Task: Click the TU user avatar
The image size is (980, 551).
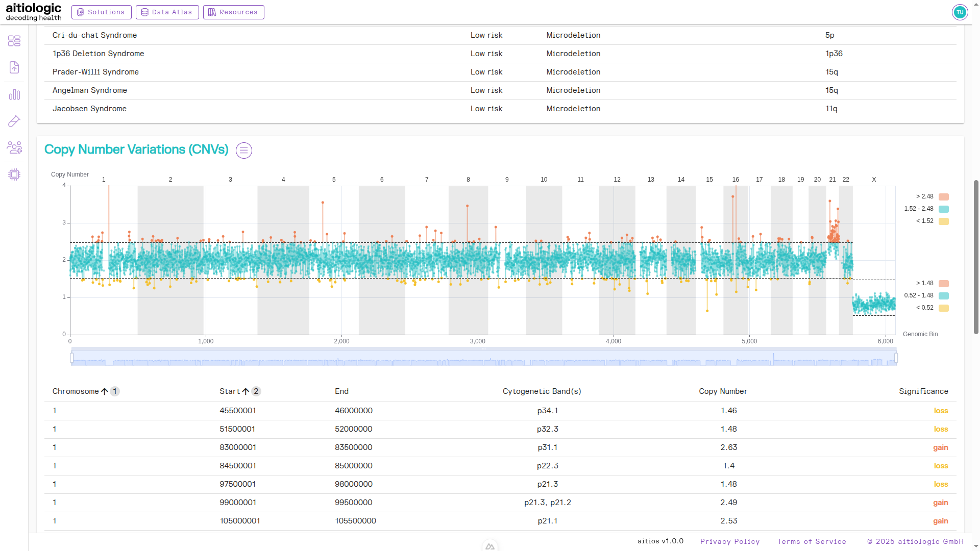Action: click(960, 12)
